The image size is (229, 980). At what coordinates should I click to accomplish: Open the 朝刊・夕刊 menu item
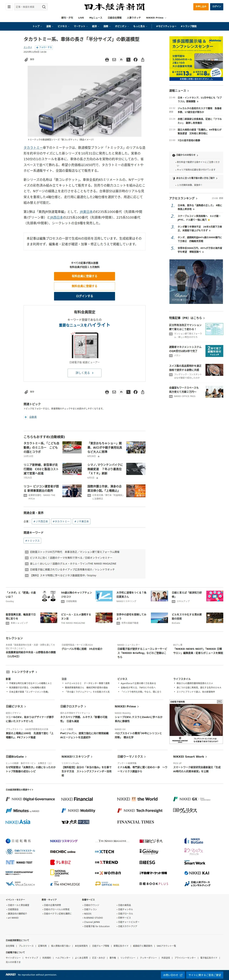pos(67,18)
